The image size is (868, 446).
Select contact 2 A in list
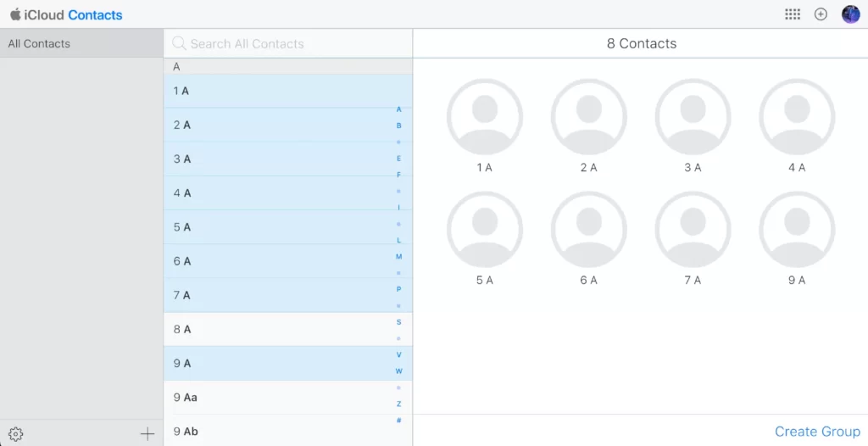click(288, 125)
